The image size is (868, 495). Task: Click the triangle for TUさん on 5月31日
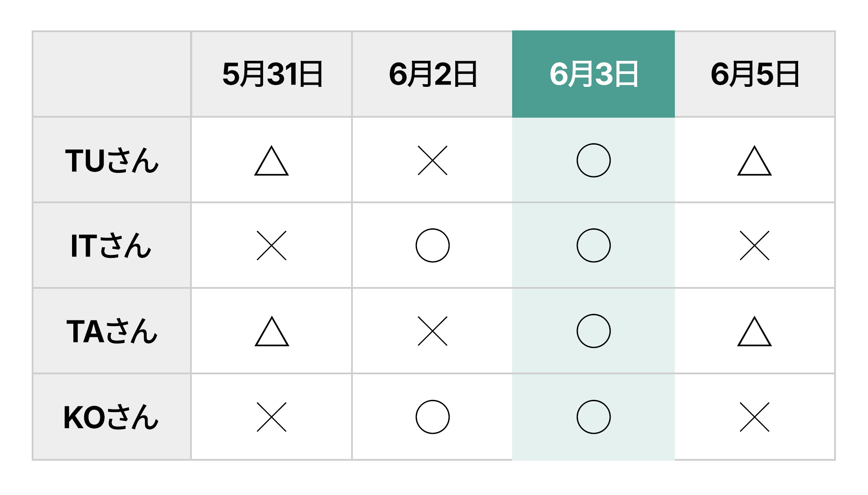pos(272,162)
